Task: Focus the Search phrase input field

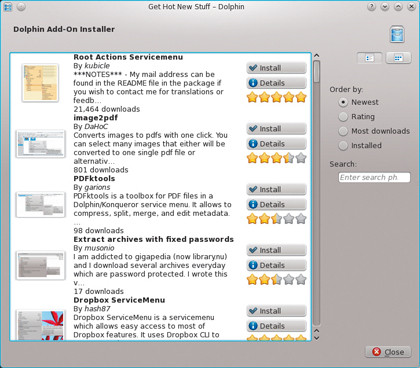Action: coord(374,177)
